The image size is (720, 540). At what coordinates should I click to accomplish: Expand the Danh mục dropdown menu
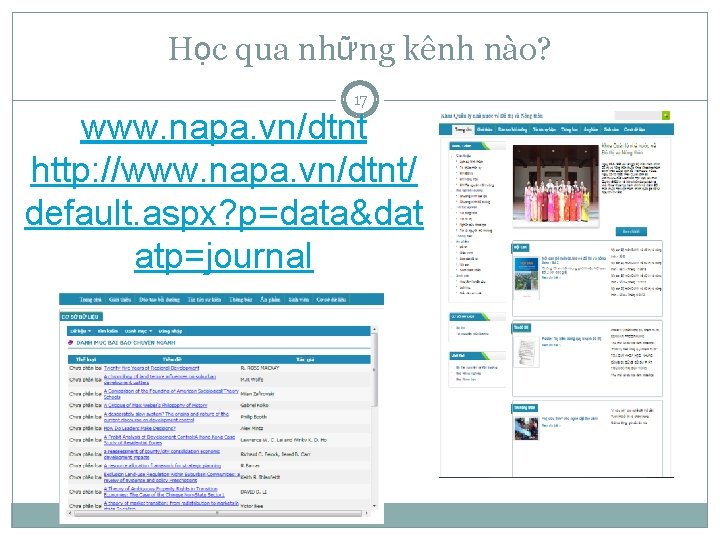[x=138, y=331]
